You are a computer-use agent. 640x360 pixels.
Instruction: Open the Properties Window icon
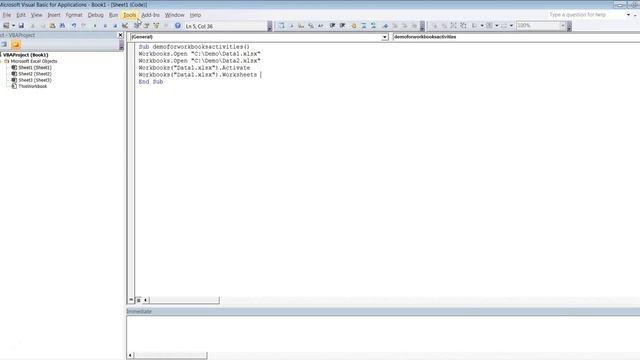tap(147, 26)
